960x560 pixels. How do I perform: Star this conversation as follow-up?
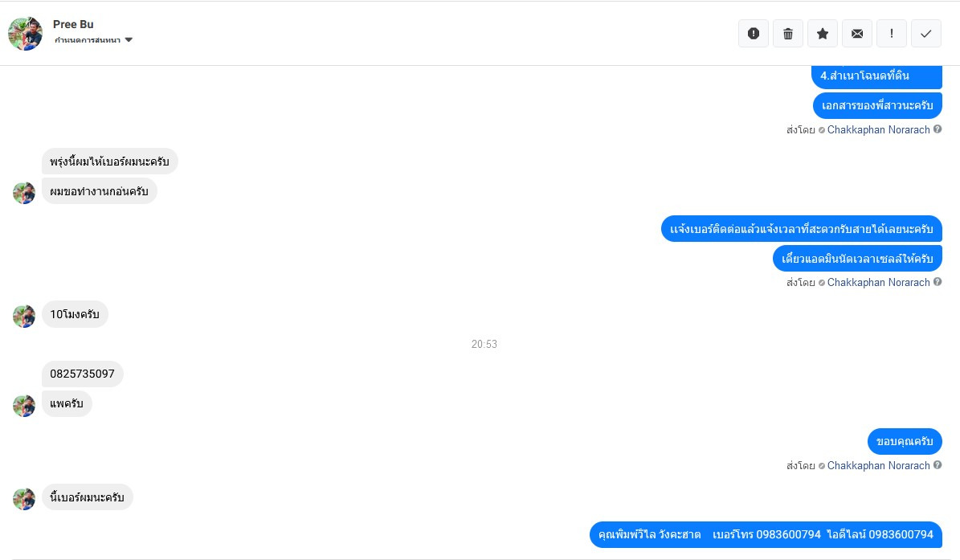click(x=823, y=34)
